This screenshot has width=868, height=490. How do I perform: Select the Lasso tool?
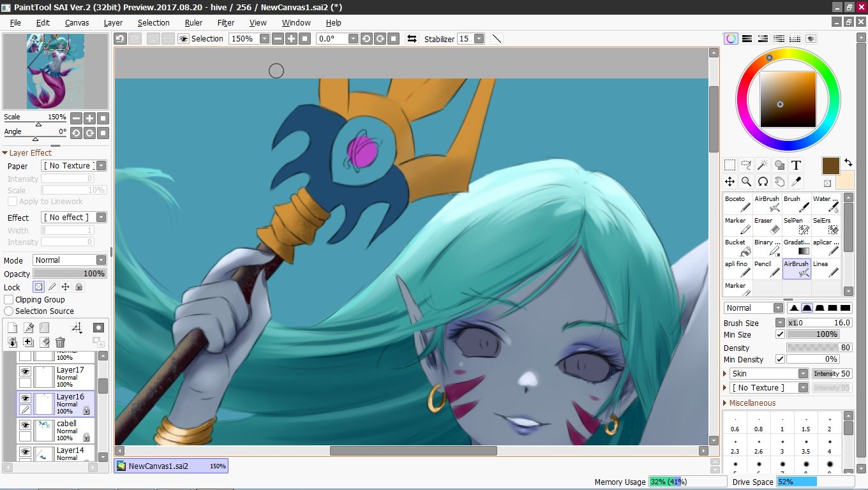746,165
